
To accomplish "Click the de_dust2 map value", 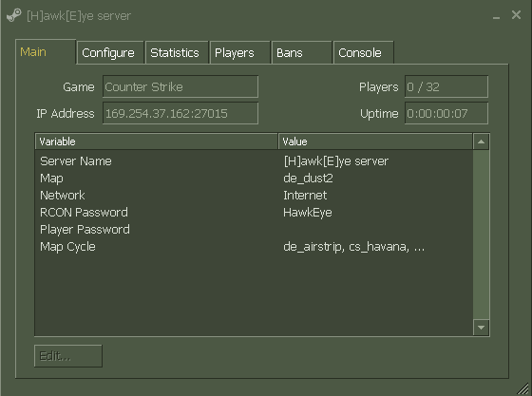I will 308,179.
